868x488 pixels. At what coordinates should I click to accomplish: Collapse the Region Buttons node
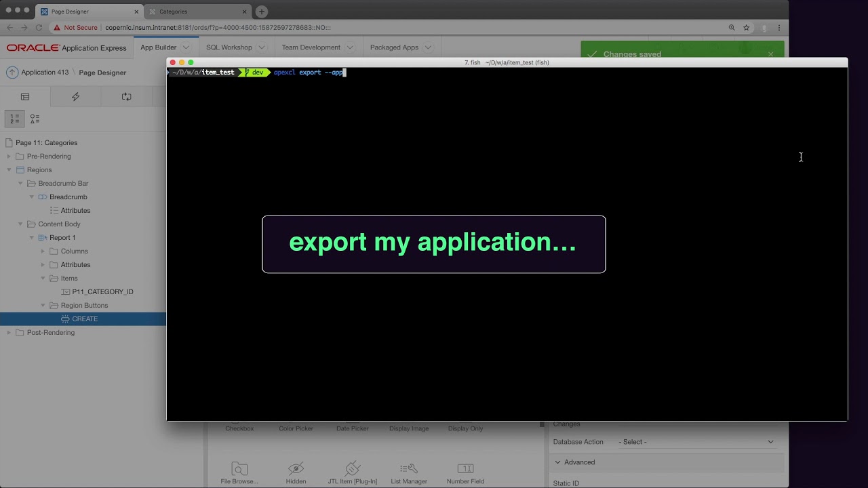coord(43,306)
